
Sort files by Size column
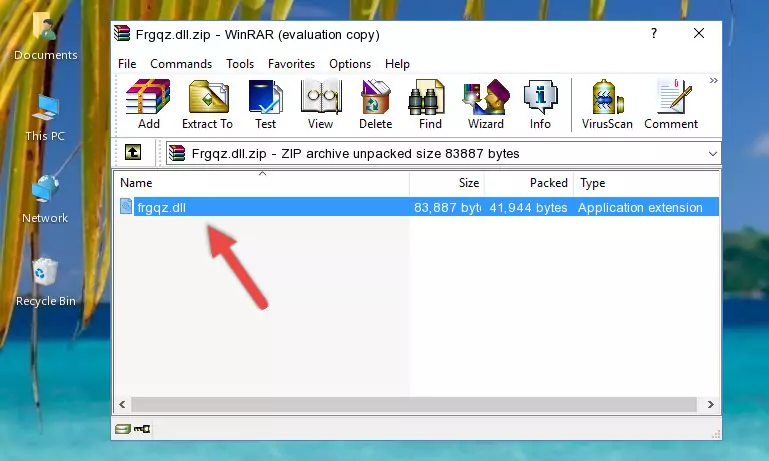click(447, 183)
